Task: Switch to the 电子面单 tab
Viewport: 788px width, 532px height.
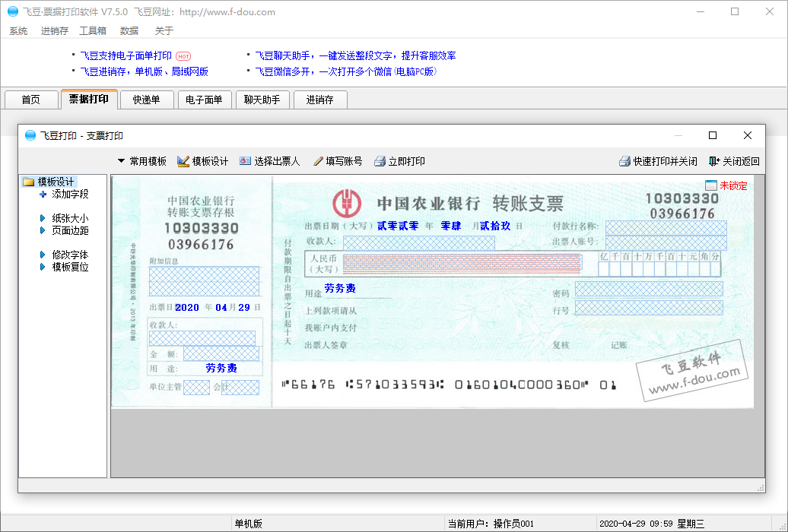Action: click(x=204, y=100)
